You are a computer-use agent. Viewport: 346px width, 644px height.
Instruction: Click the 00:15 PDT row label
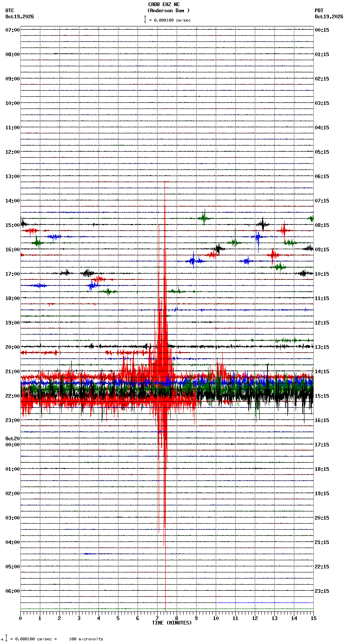click(x=322, y=30)
